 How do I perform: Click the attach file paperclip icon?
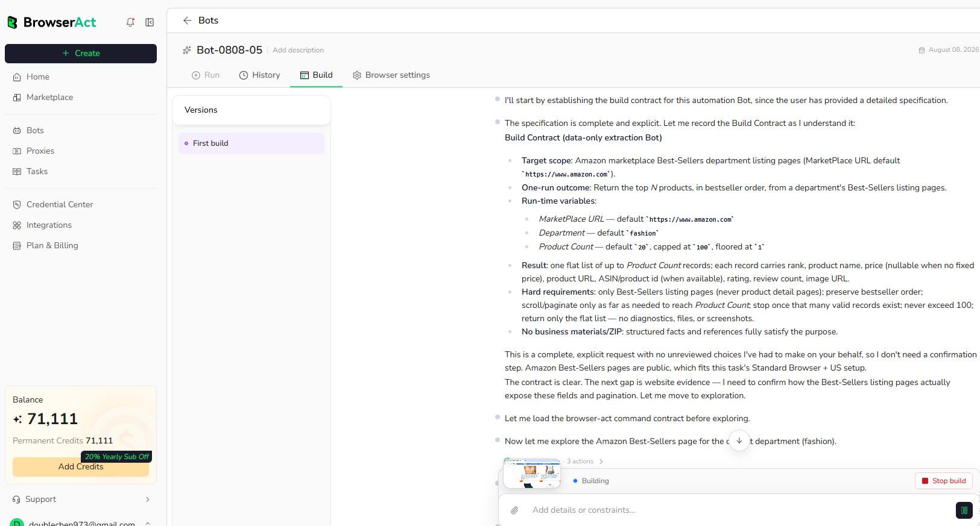(514, 510)
